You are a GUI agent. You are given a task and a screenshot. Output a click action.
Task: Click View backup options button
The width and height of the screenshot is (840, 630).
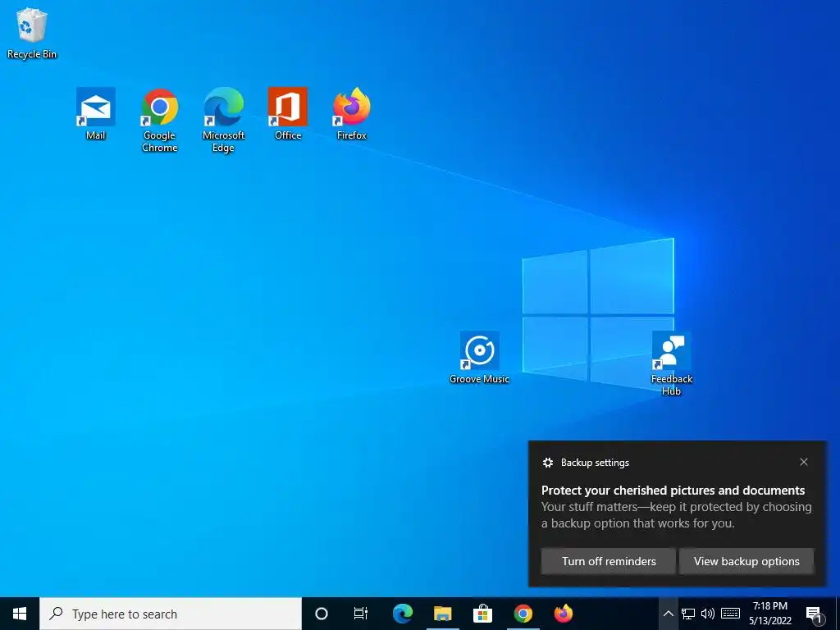746,561
